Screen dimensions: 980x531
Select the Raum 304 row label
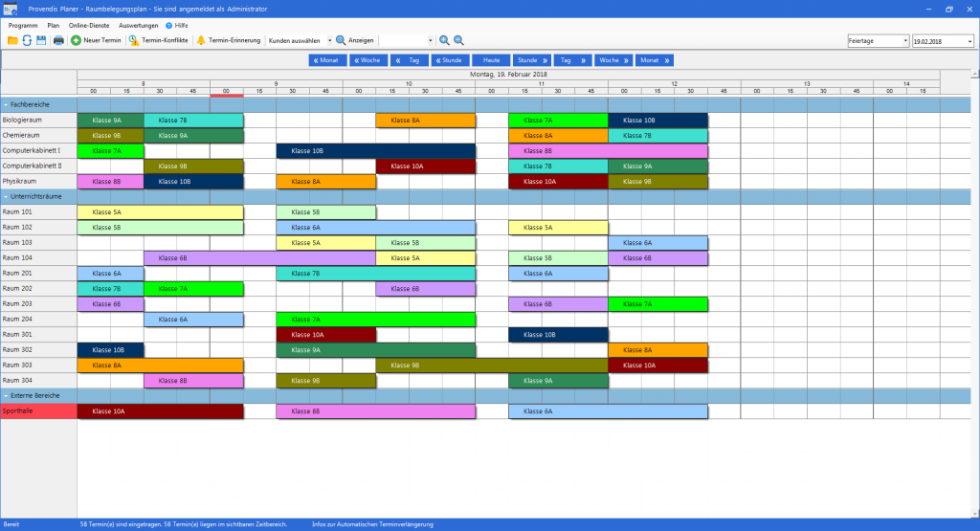click(x=38, y=381)
